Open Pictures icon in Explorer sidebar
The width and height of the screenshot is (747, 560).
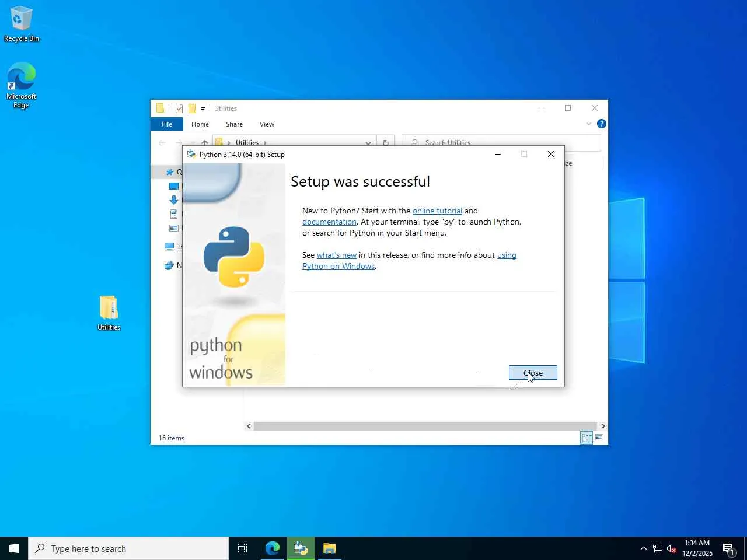click(x=174, y=228)
